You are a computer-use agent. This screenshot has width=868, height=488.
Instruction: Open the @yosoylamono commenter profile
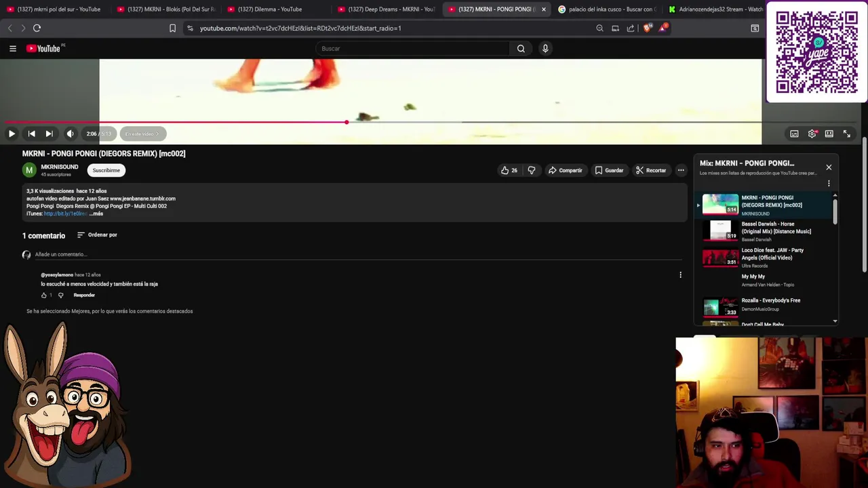pyautogui.click(x=57, y=275)
